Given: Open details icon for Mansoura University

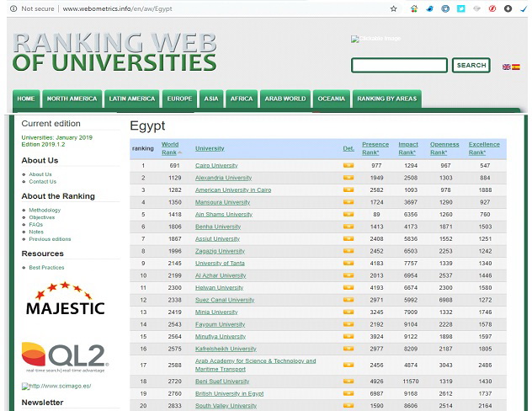Looking at the screenshot, I should [x=348, y=202].
